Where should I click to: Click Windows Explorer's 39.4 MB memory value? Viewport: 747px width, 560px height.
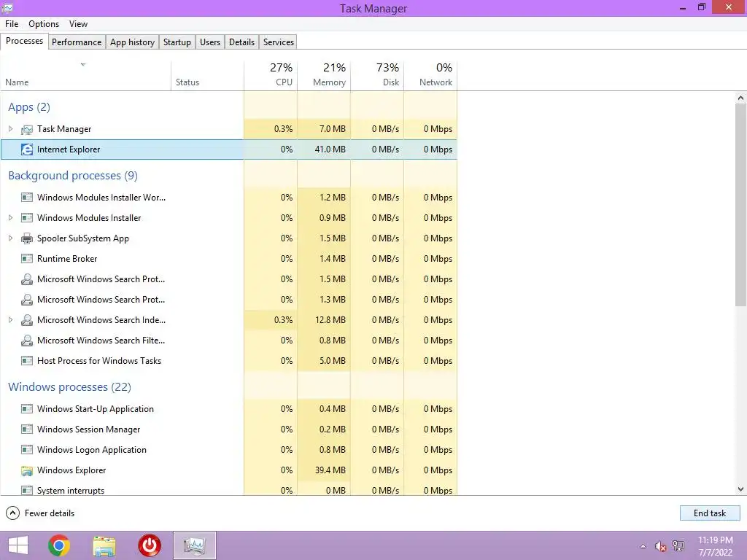pyautogui.click(x=330, y=470)
